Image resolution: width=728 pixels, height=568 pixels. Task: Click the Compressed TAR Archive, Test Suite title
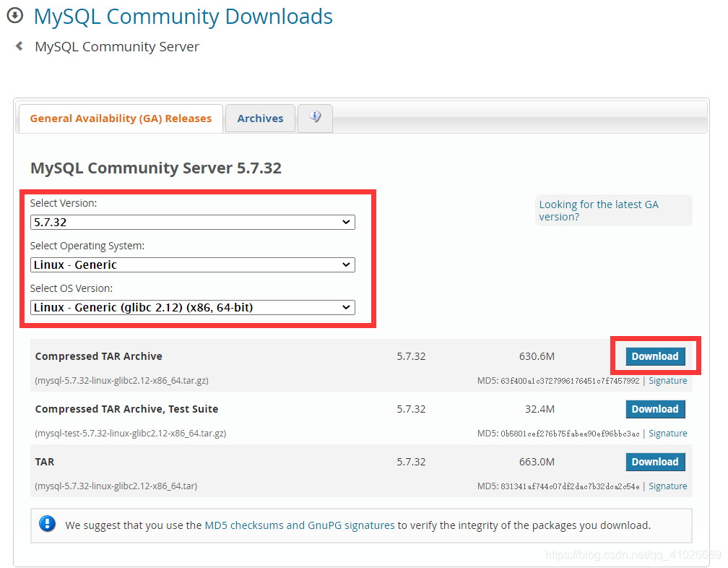[127, 409]
